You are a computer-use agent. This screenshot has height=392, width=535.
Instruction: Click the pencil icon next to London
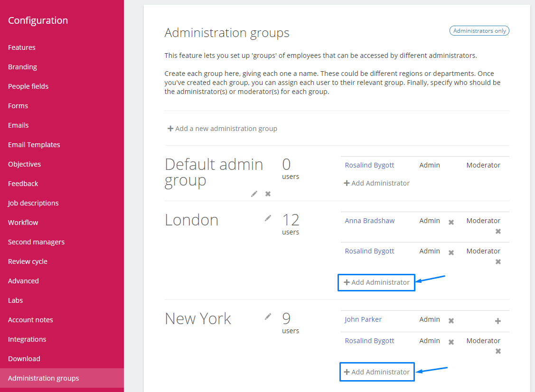268,218
